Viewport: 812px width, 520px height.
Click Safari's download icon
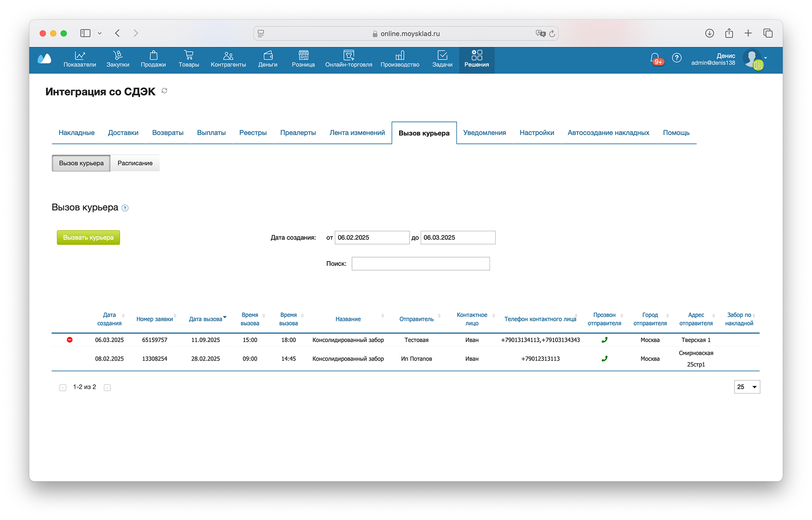[709, 33]
